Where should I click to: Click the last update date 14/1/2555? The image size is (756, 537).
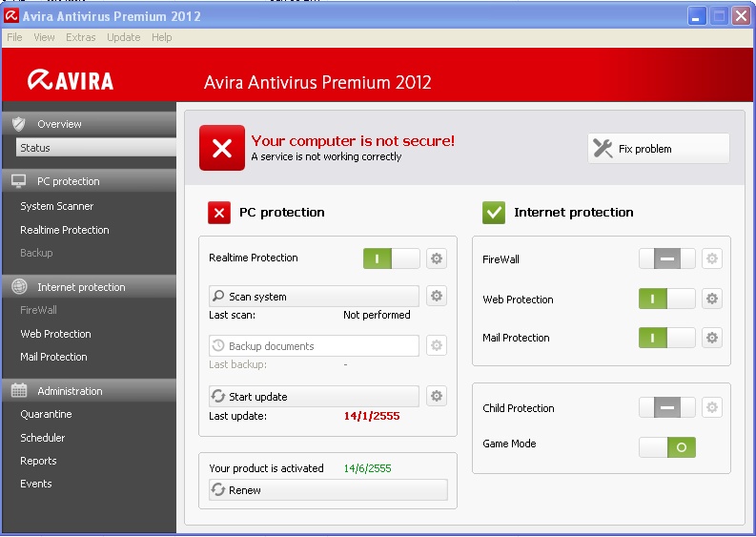(372, 416)
